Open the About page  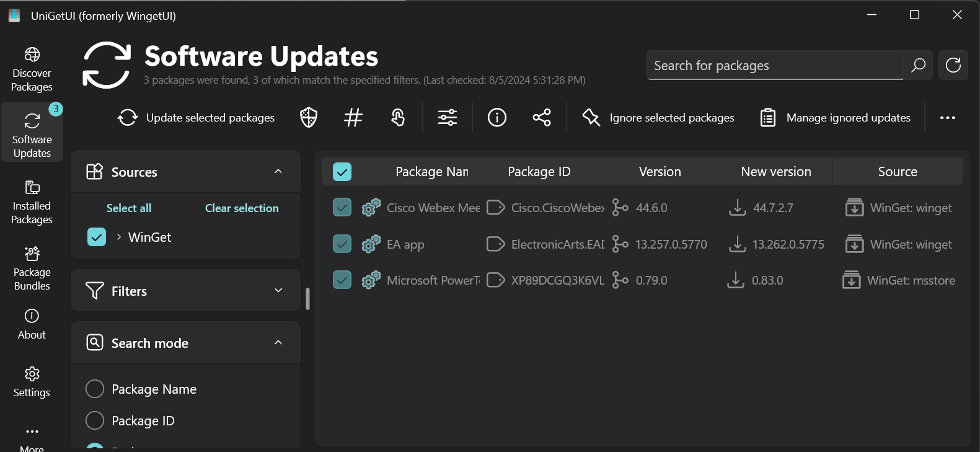click(32, 324)
